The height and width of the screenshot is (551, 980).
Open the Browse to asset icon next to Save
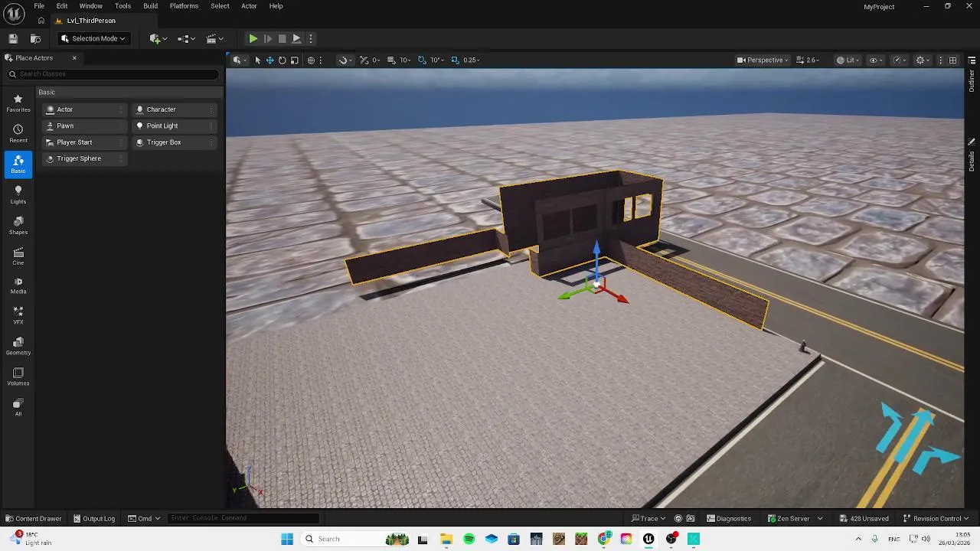click(x=35, y=38)
